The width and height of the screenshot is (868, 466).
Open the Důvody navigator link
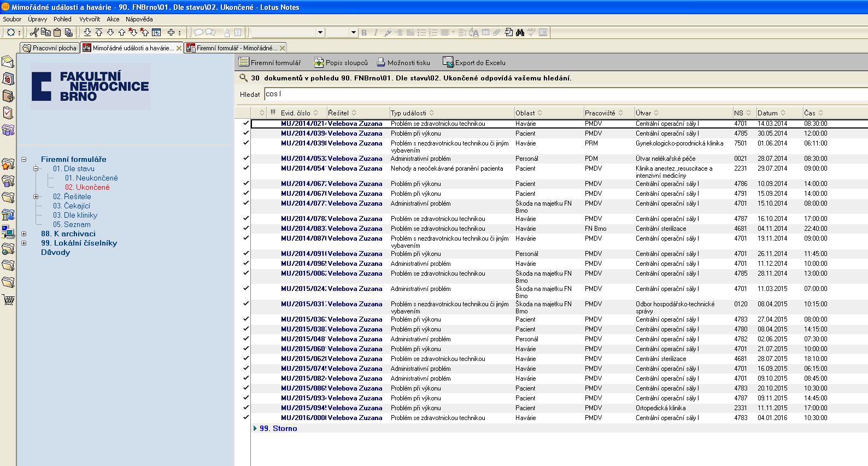coord(55,252)
